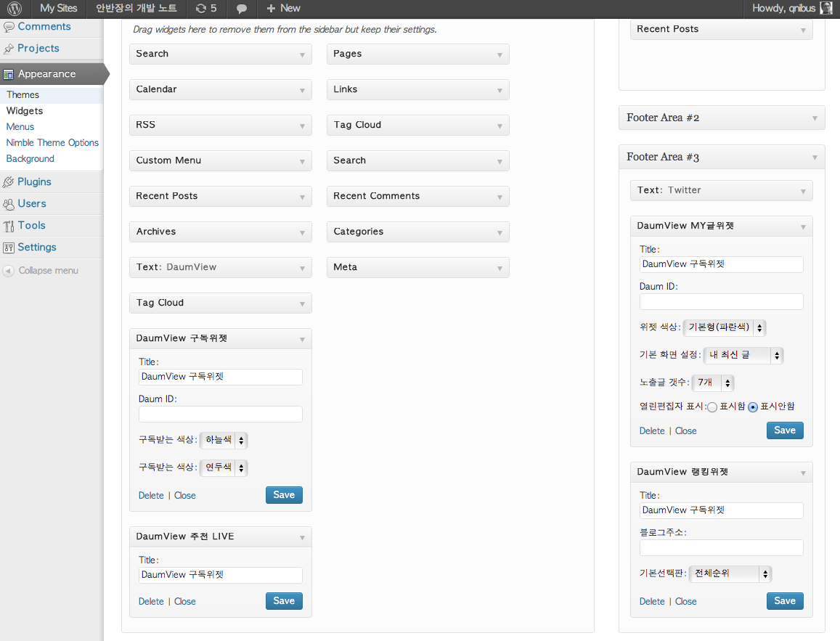Select the 표시함 radio button

click(712, 407)
